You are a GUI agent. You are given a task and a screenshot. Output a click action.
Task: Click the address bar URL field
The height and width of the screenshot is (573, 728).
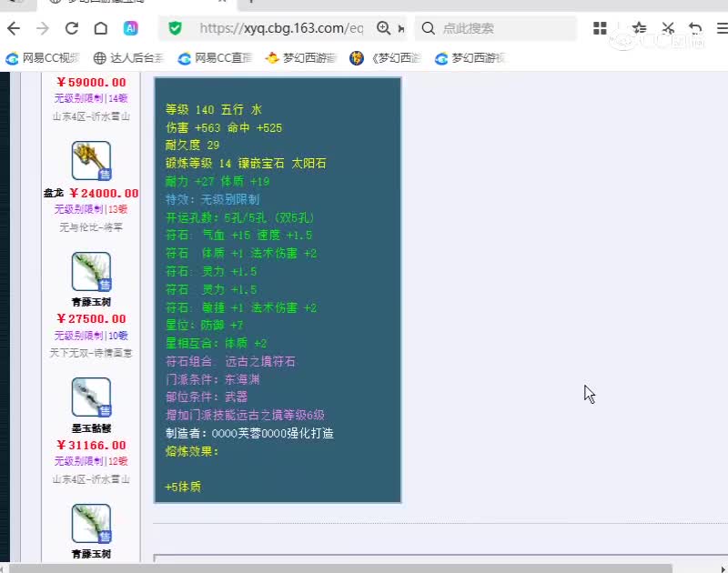[282, 28]
